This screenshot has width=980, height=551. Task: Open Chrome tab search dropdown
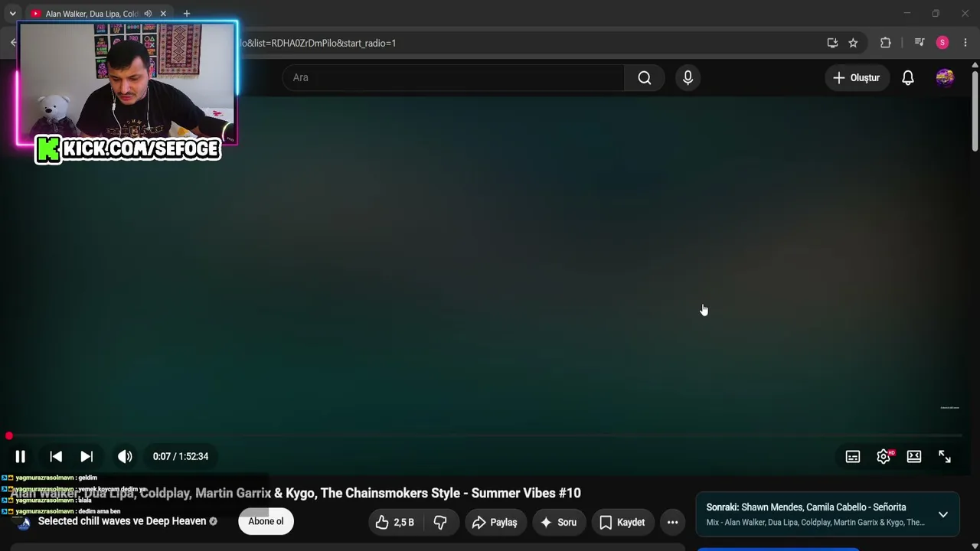point(12,13)
